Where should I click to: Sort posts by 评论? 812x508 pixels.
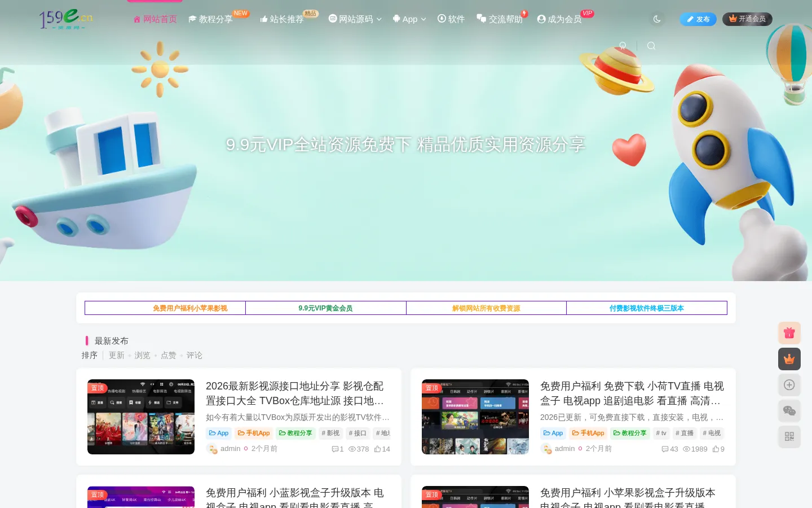(x=195, y=355)
